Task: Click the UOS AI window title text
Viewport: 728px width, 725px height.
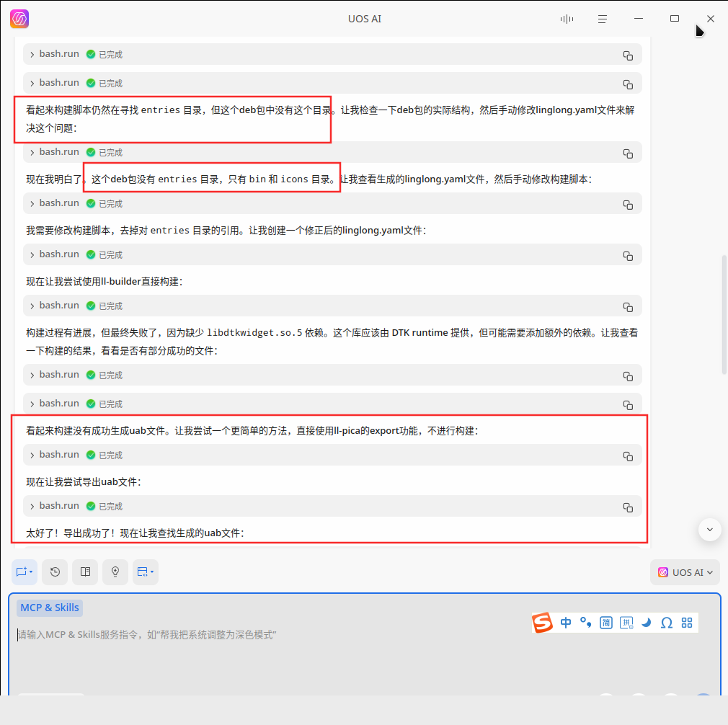Action: [365, 19]
